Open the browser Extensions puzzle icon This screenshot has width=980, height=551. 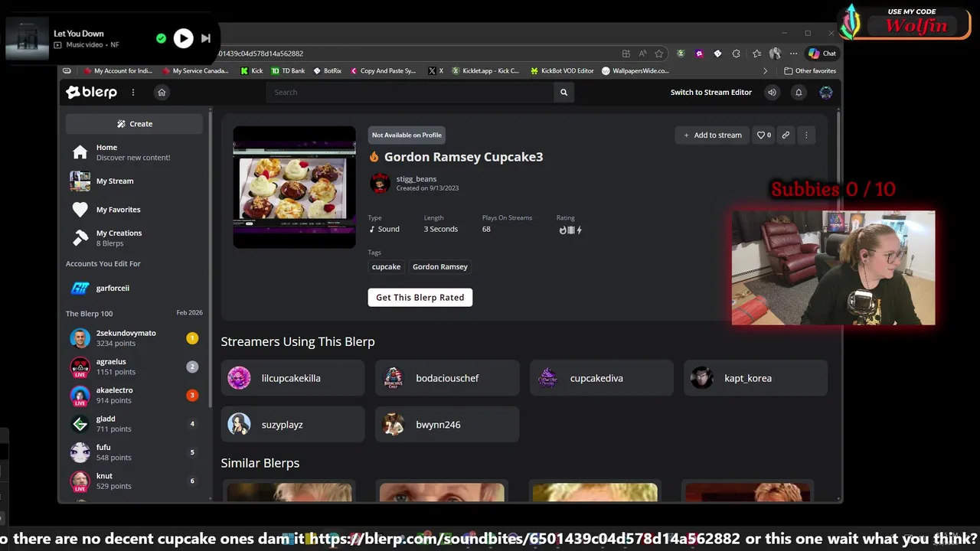(x=736, y=54)
